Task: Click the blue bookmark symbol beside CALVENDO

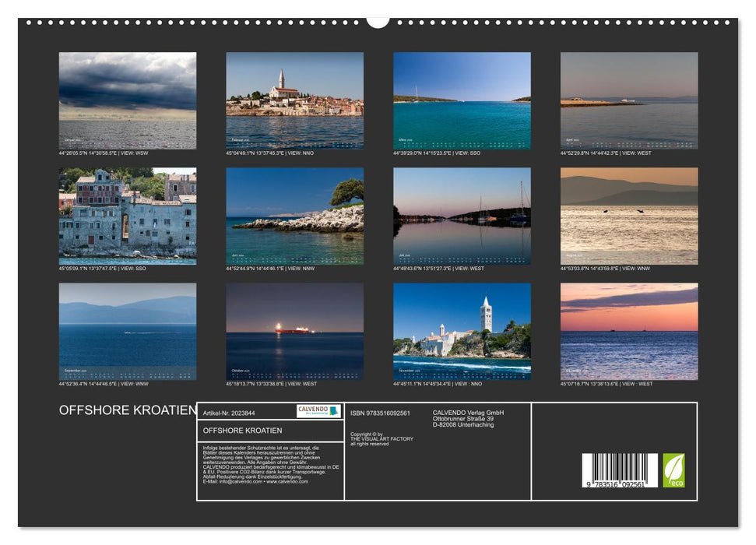Action: point(332,410)
